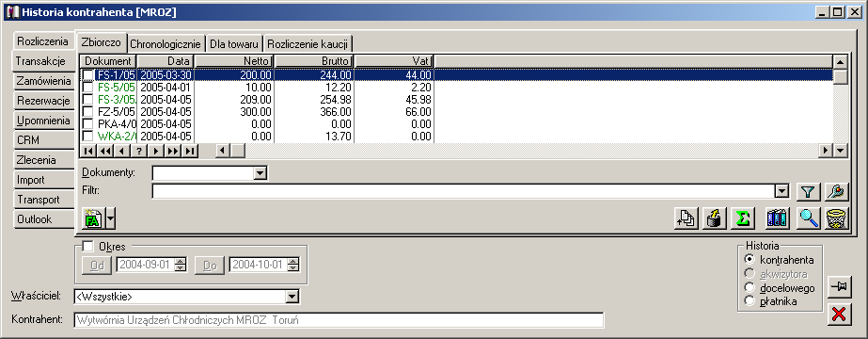Expand the arrow beside the FA icon
This screenshot has width=868, height=339.
click(x=111, y=218)
